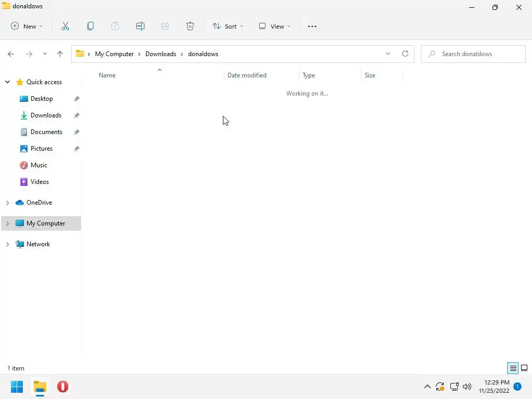This screenshot has height=399, width=532.
Task: Open network status tray icon
Action: [x=454, y=387]
